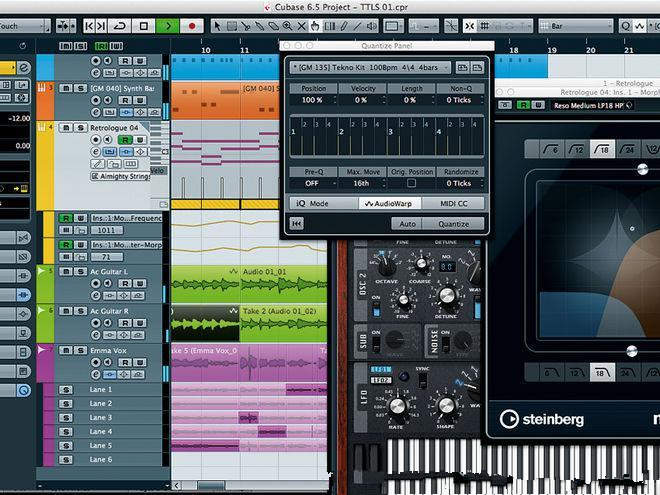Select the Erase tool
Image resolution: width=660 pixels, height=495 pixels.
[274, 26]
